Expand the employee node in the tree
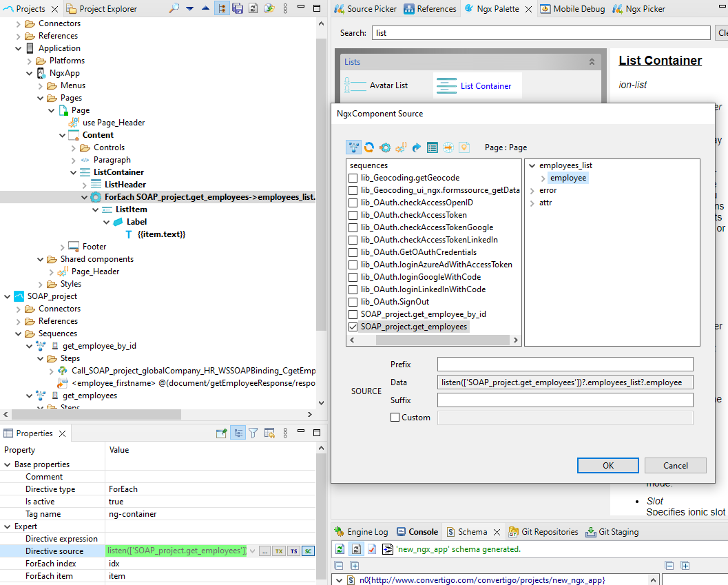The height and width of the screenshot is (585, 728). [x=543, y=178]
